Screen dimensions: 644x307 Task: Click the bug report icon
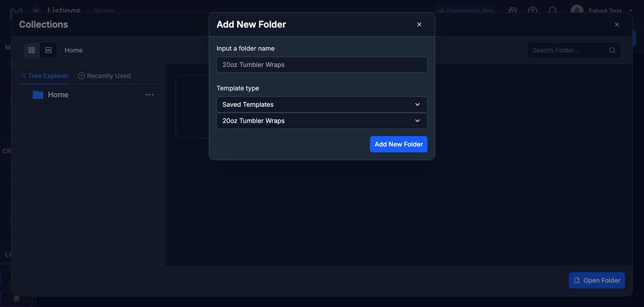[x=512, y=10]
